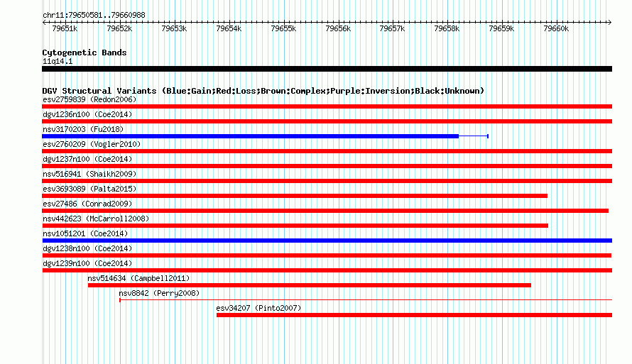Click the 79660k ruler tick label
Screen dimensions: 632x364
pos(556,28)
